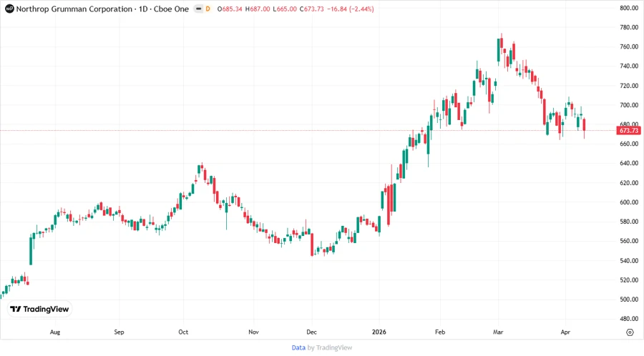This screenshot has height=356, width=644.
Task: Click the 600.00 price axis label
Action: click(x=629, y=202)
